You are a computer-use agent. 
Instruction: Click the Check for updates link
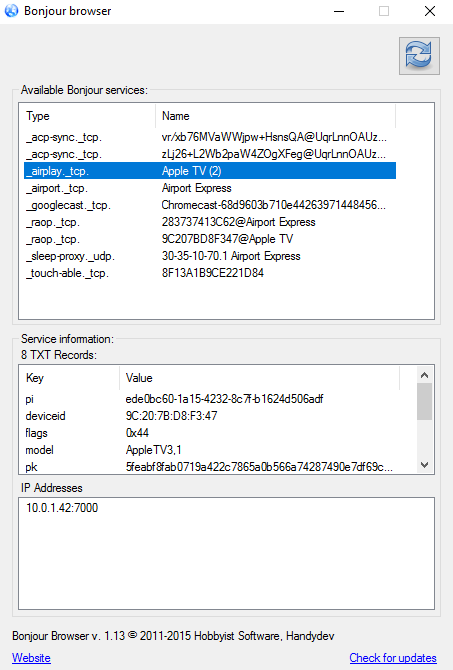(393, 658)
